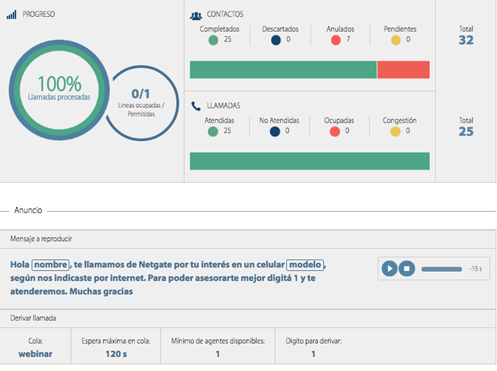Click the 'Derivar llamada' header
497x371 pixels.
coord(33,318)
